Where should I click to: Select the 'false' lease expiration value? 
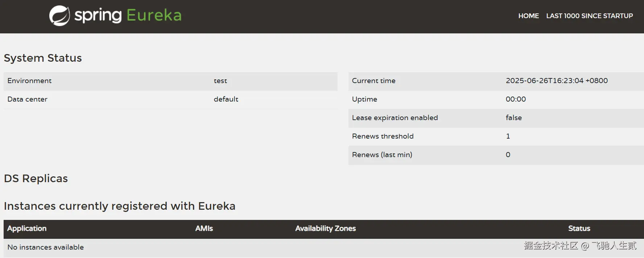(513, 118)
